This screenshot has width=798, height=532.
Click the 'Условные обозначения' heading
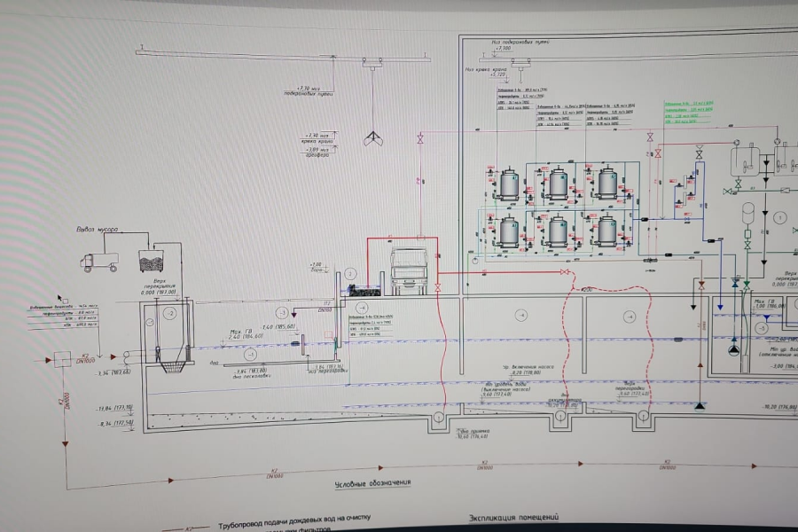click(x=372, y=483)
